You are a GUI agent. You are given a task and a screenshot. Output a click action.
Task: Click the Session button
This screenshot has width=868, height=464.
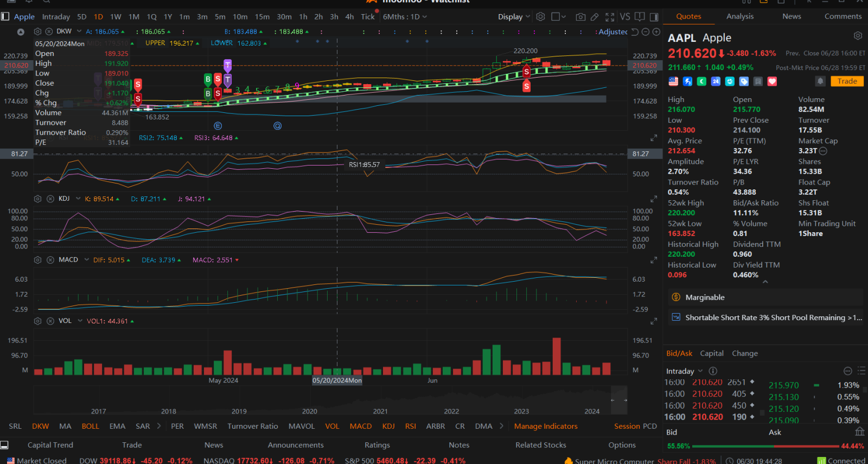coord(627,426)
